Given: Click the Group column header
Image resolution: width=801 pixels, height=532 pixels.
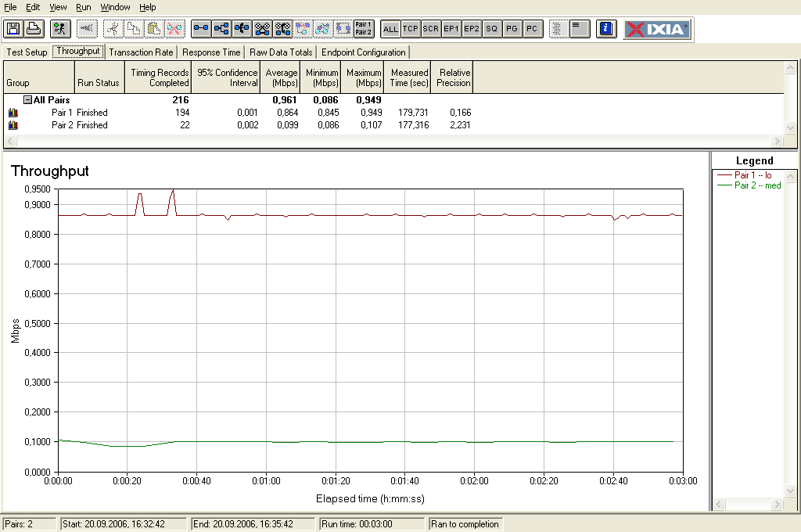Looking at the screenshot, I should [x=39, y=77].
